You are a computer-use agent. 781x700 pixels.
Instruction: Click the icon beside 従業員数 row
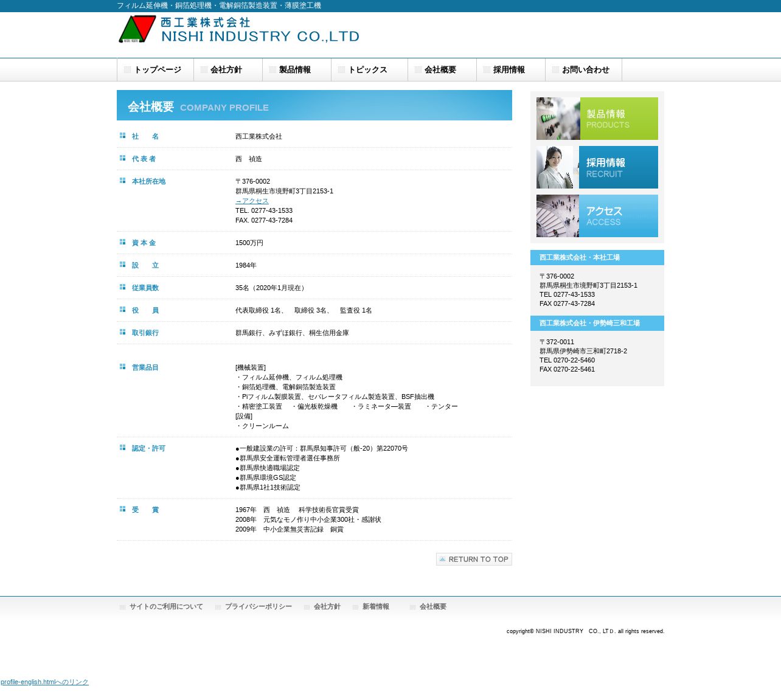[x=122, y=287]
